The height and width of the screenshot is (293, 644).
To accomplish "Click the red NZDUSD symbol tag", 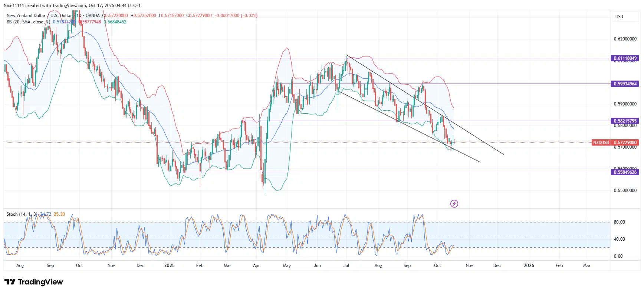I will 601,143.
